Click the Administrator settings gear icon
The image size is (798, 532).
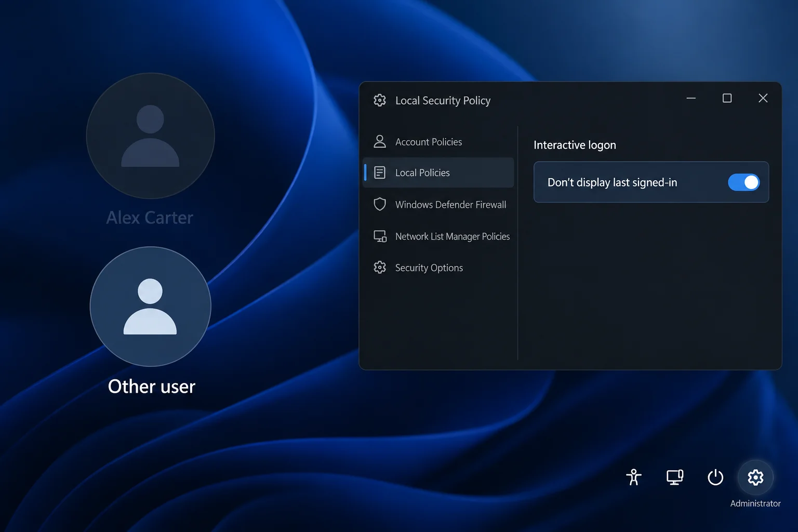[755, 477]
